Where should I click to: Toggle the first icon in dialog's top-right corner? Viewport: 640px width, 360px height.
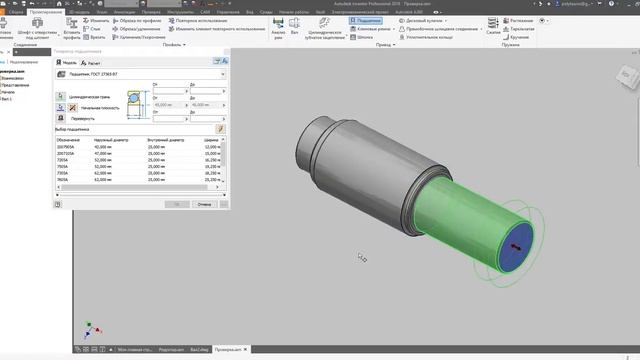tap(217, 61)
